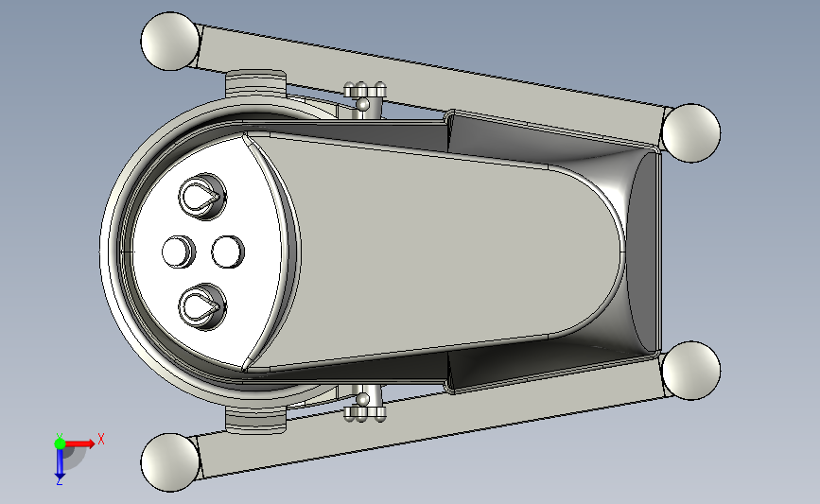Select the upper-right spherical foot of the model

click(690, 132)
